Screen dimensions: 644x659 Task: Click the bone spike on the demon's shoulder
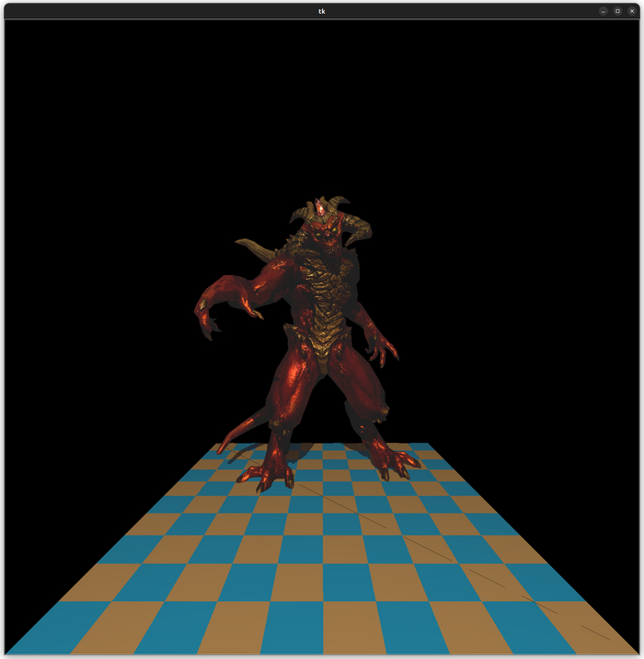tap(253, 247)
